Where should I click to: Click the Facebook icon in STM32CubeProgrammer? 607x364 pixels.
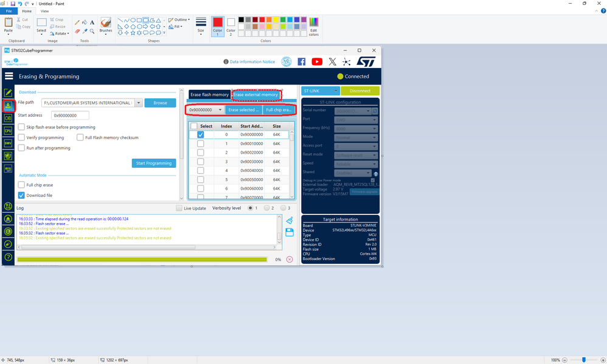302,62
